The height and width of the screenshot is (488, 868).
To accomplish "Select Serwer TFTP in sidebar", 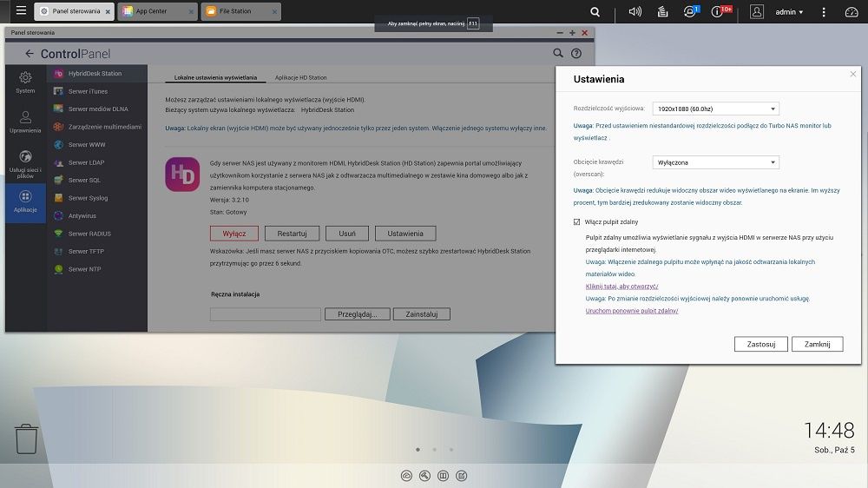I will [x=97, y=252].
